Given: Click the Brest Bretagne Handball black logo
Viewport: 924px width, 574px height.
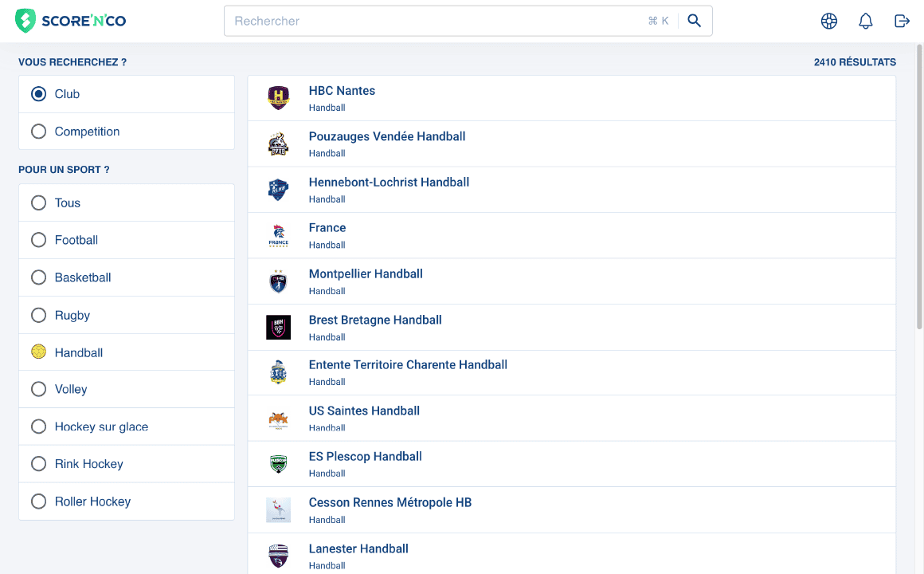Looking at the screenshot, I should tap(278, 327).
